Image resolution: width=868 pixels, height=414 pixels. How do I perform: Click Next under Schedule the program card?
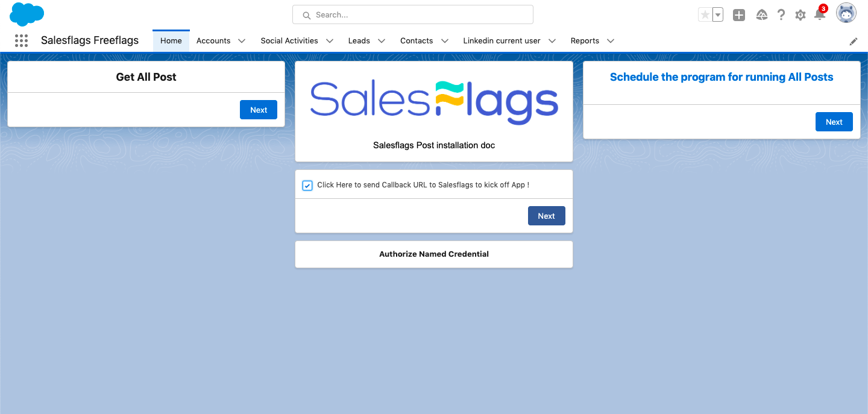click(x=834, y=122)
